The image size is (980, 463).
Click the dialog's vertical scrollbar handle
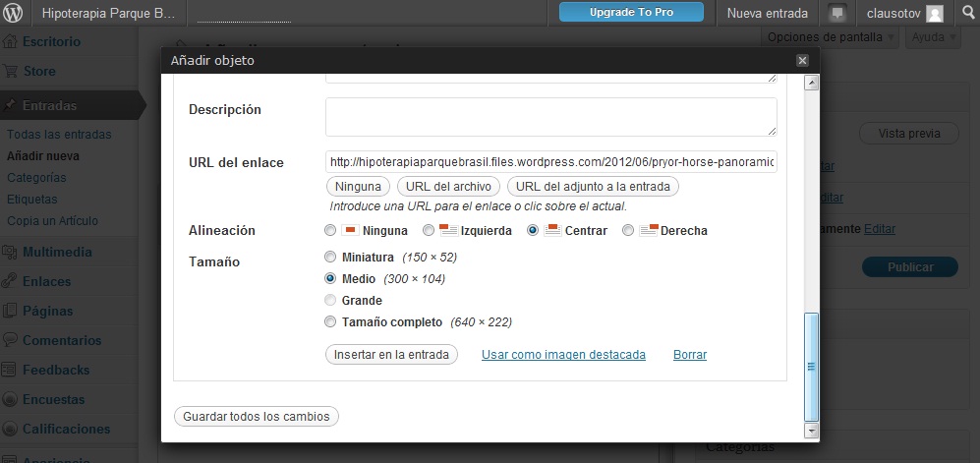[811, 366]
